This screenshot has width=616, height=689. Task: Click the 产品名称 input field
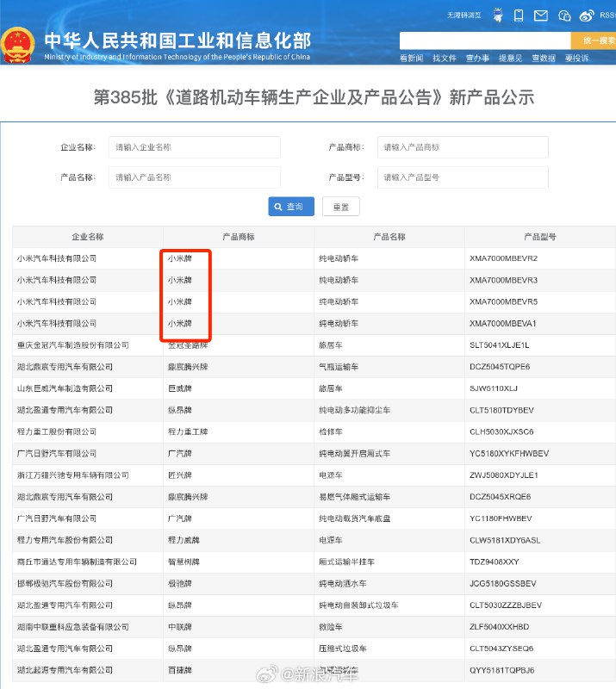tap(195, 177)
